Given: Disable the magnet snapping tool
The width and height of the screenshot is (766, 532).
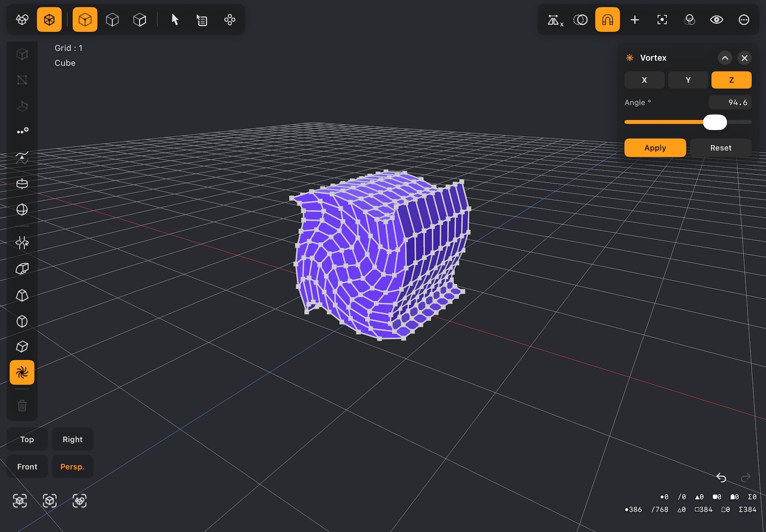Looking at the screenshot, I should click(607, 20).
